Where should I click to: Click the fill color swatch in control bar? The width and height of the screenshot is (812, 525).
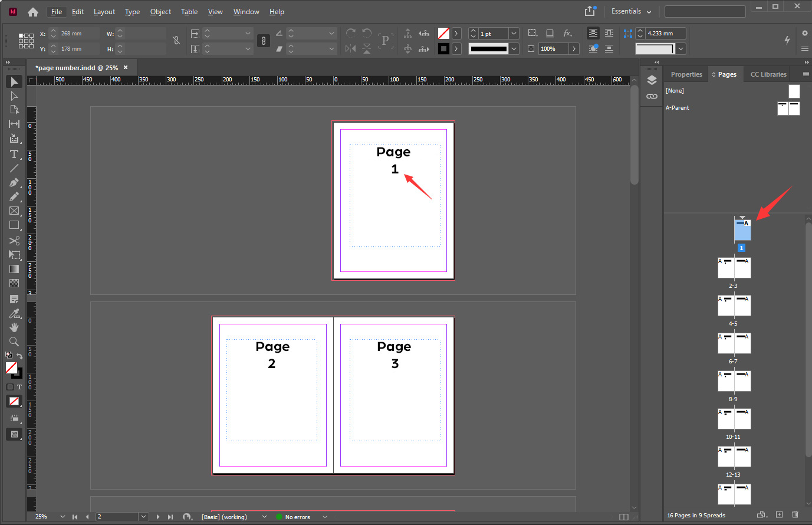click(x=444, y=34)
